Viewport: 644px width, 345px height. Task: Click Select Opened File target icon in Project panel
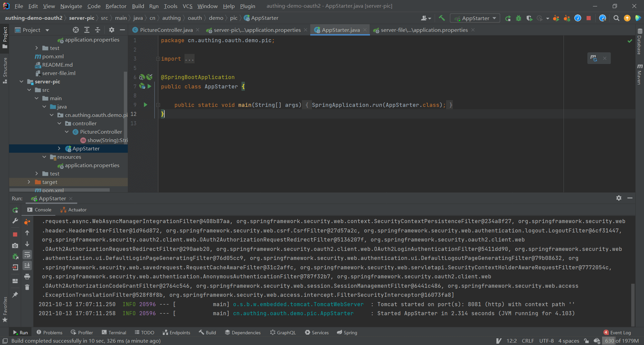(76, 30)
